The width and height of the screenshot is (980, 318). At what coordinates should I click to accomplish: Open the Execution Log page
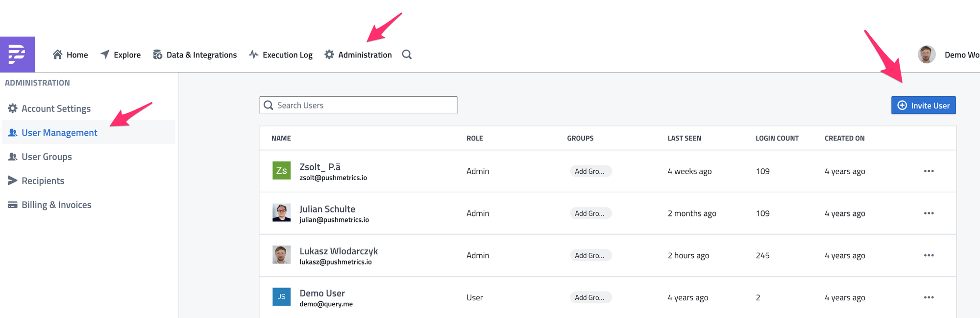pyautogui.click(x=281, y=55)
